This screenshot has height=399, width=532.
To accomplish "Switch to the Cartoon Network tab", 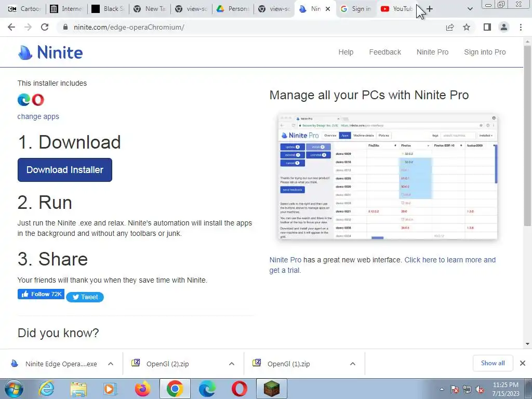I will click(x=24, y=9).
